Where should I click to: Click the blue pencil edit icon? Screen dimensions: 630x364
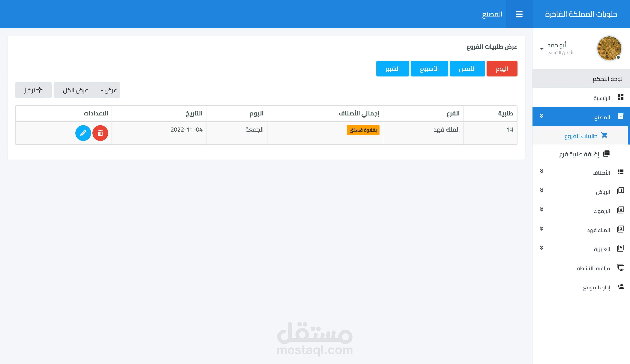click(83, 133)
